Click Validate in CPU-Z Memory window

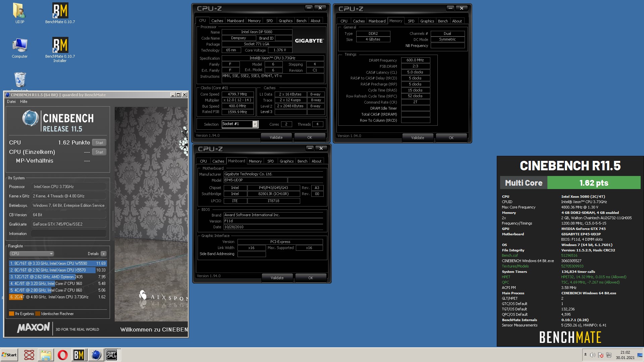point(418,138)
